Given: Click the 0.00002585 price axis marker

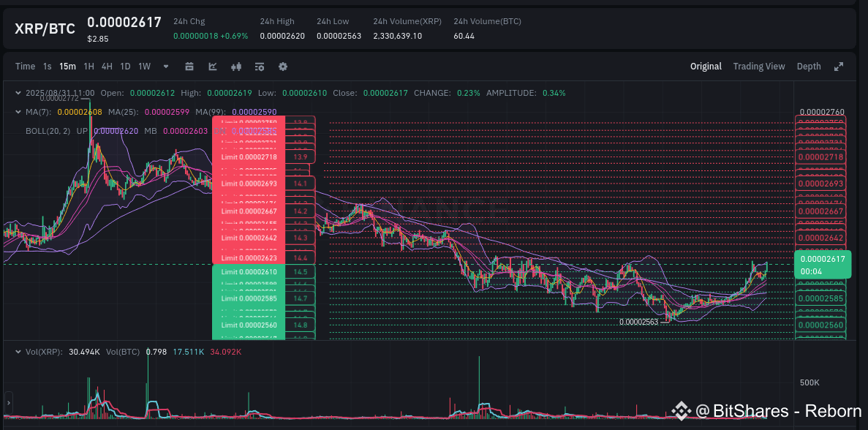Looking at the screenshot, I should [821, 298].
